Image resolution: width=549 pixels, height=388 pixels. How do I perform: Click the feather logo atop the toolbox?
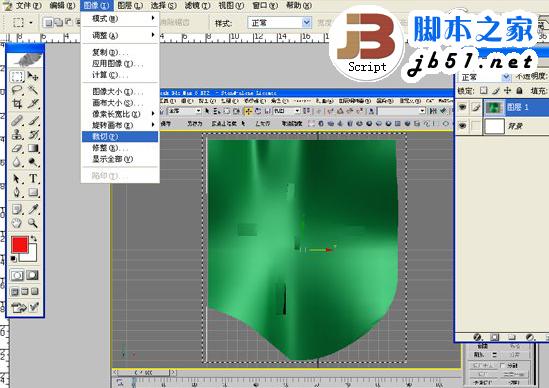25,59
